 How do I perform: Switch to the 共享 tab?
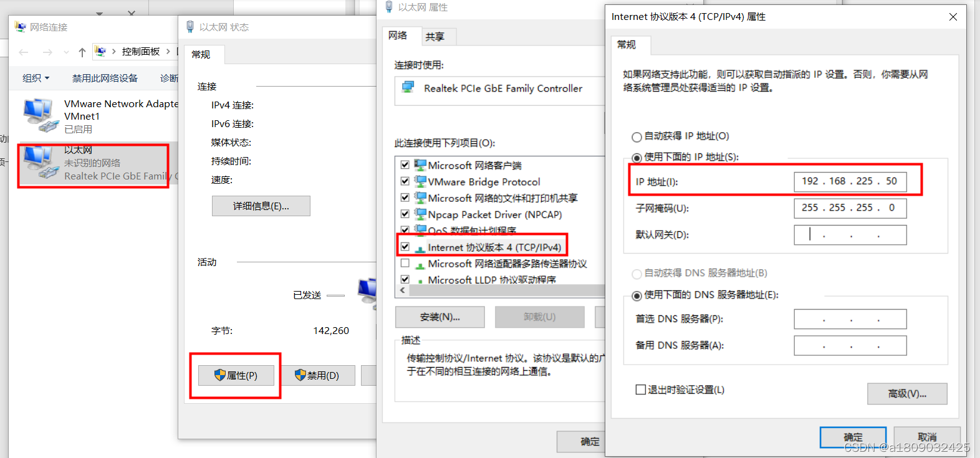point(435,37)
